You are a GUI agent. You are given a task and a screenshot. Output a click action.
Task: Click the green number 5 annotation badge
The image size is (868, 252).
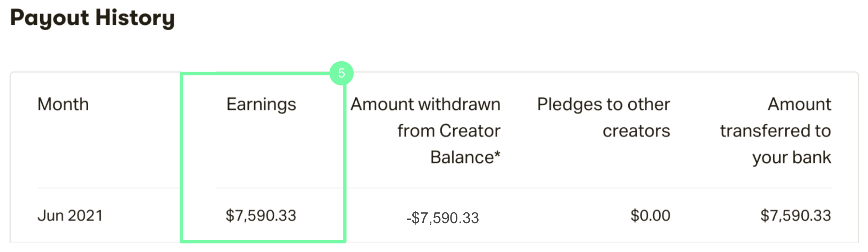(341, 73)
